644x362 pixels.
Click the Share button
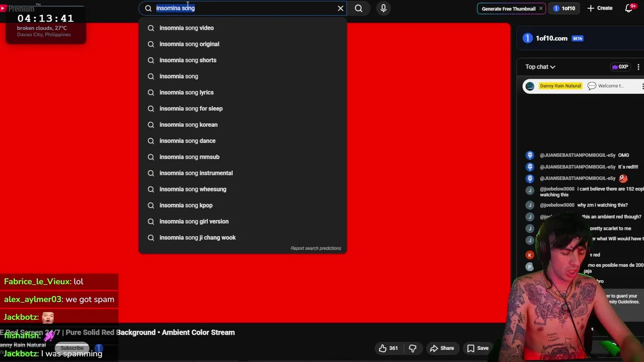tap(442, 348)
